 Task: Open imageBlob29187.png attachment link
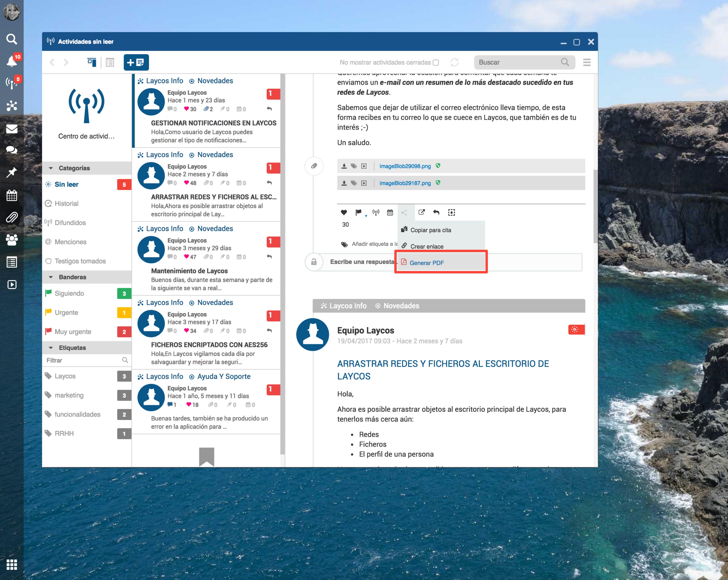pyautogui.click(x=405, y=183)
